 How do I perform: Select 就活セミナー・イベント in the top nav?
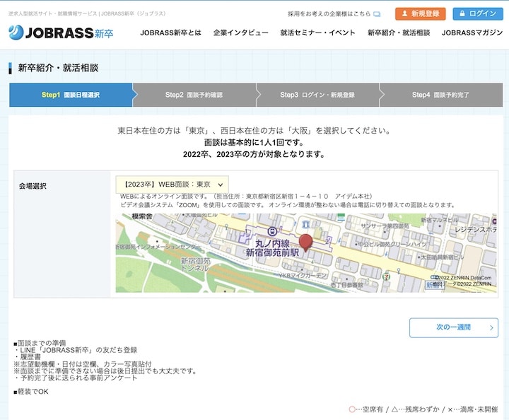pos(317,33)
